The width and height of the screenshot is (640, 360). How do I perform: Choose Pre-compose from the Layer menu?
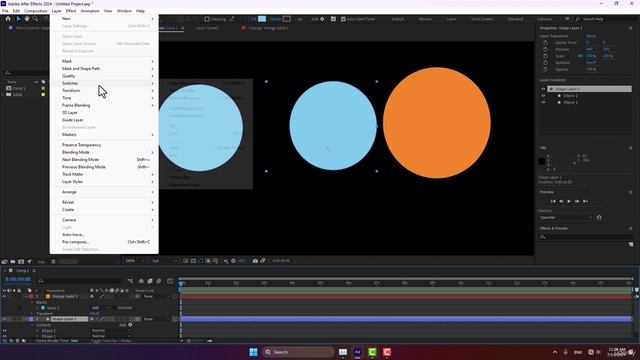click(x=104, y=242)
